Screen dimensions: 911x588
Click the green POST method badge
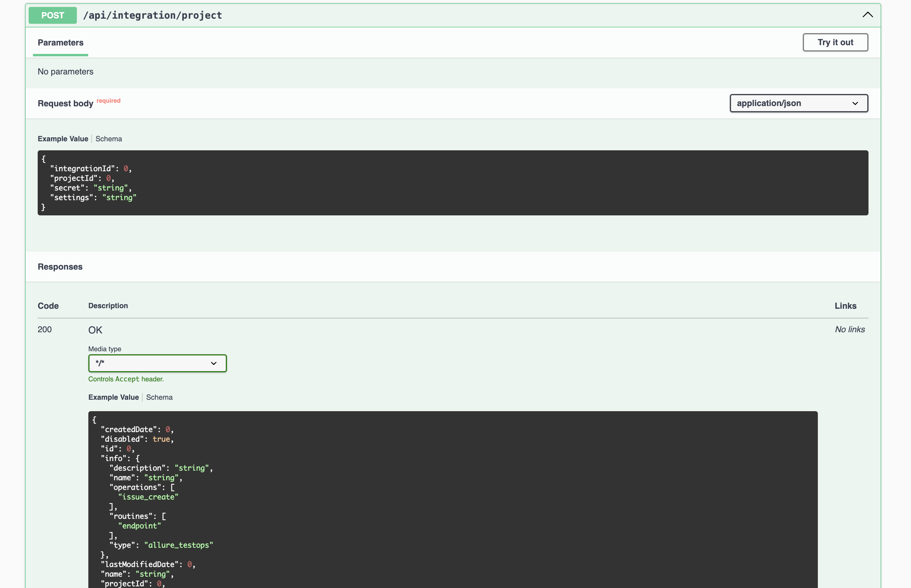[53, 15]
